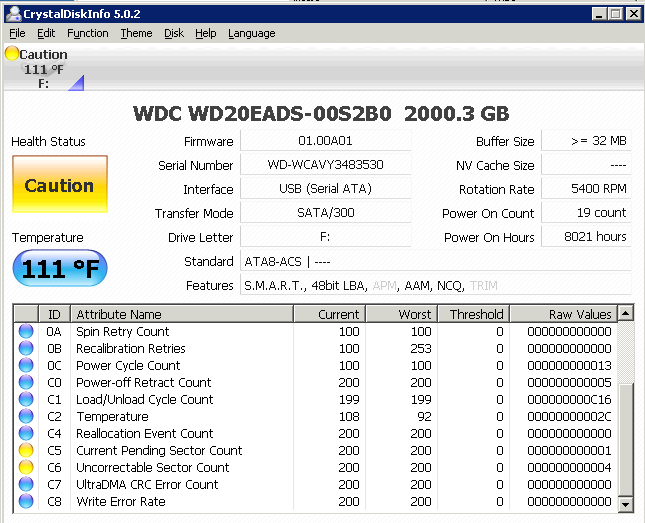Click the blue triangle marker in the disk bar

(x=77, y=83)
